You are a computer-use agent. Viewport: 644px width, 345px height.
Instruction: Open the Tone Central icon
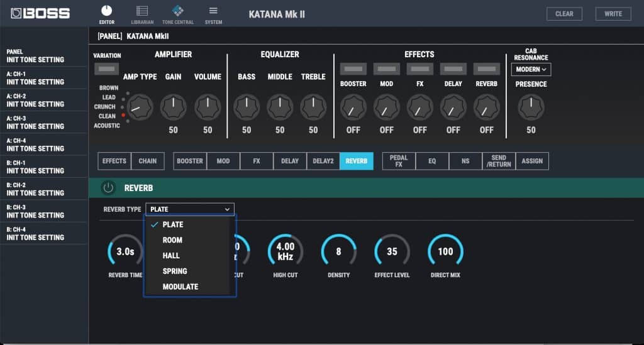178,14
